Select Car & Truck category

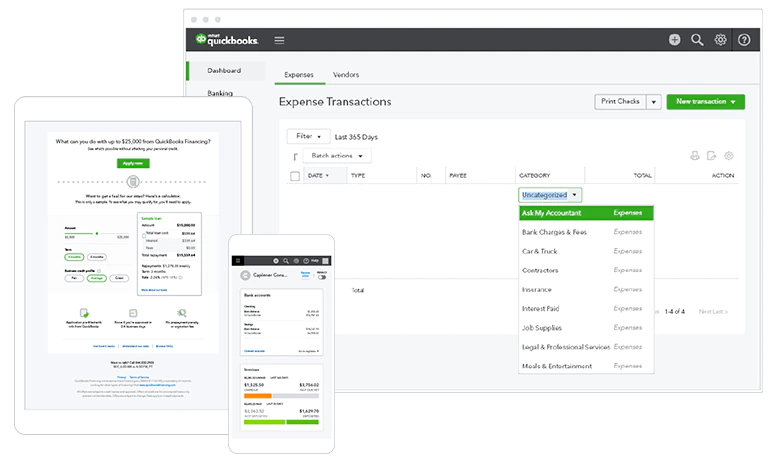(x=586, y=251)
